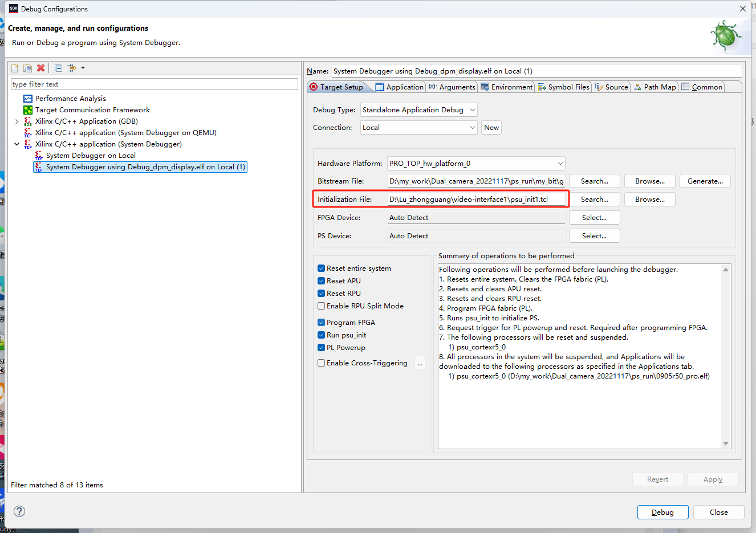Select System Debugger on Local configuration

[x=91, y=156]
